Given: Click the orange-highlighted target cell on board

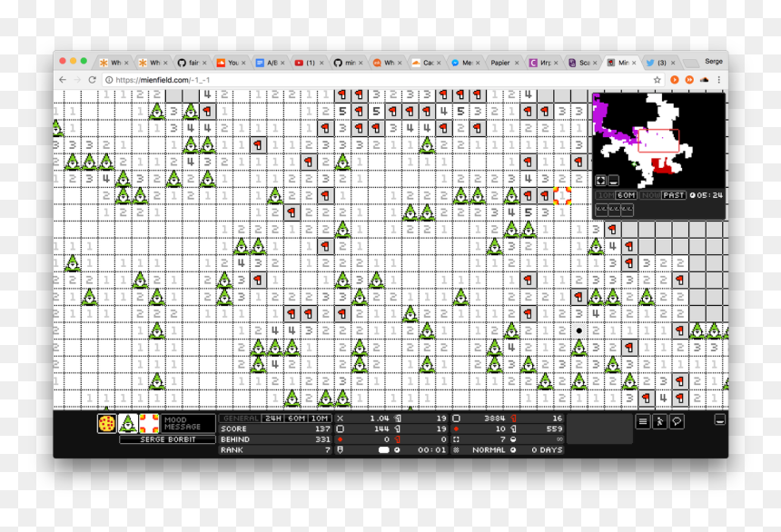Looking at the screenshot, I should click(x=562, y=195).
